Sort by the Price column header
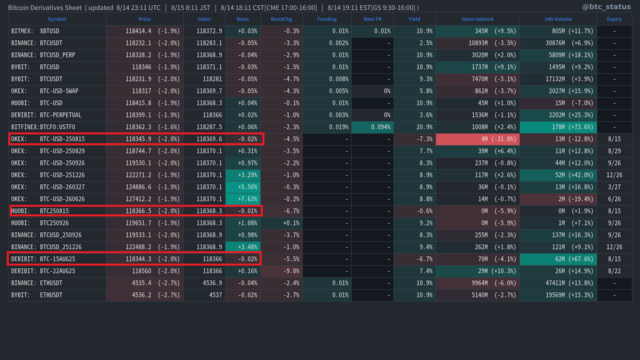 (144, 19)
